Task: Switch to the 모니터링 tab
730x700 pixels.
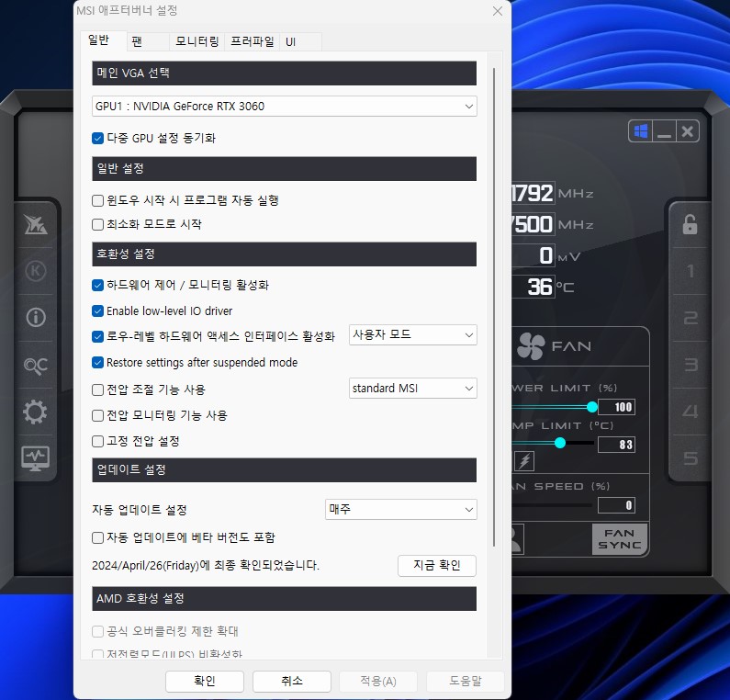Action: pyautogui.click(x=197, y=41)
